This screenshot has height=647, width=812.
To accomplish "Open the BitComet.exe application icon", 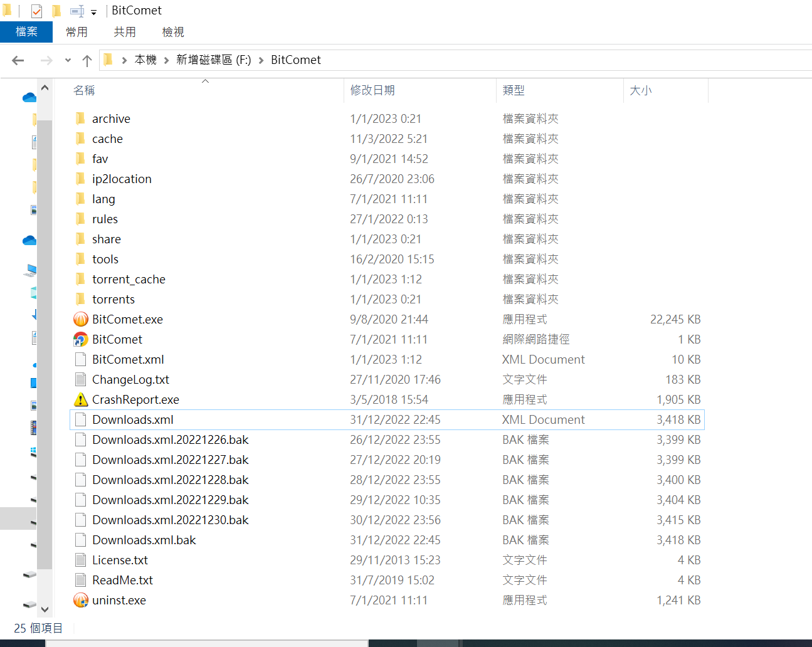I will click(x=80, y=319).
